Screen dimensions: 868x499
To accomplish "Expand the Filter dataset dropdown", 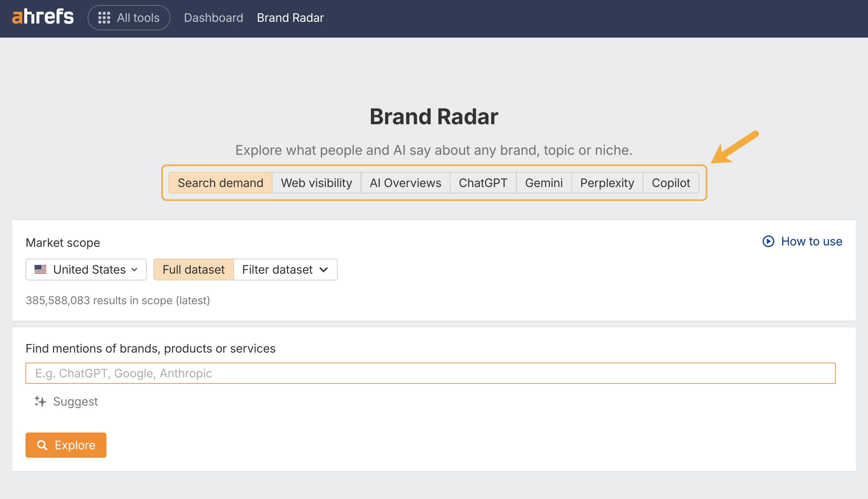I will pyautogui.click(x=285, y=269).
